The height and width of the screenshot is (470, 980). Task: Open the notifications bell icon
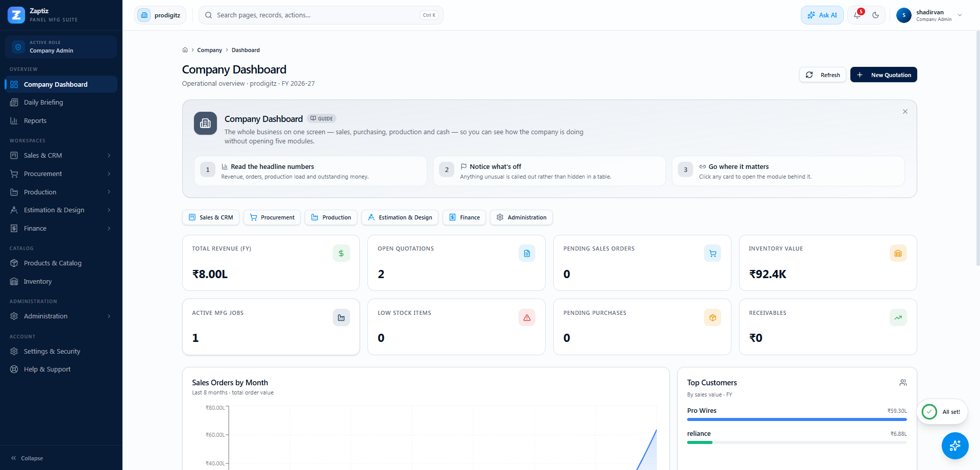pos(857,15)
